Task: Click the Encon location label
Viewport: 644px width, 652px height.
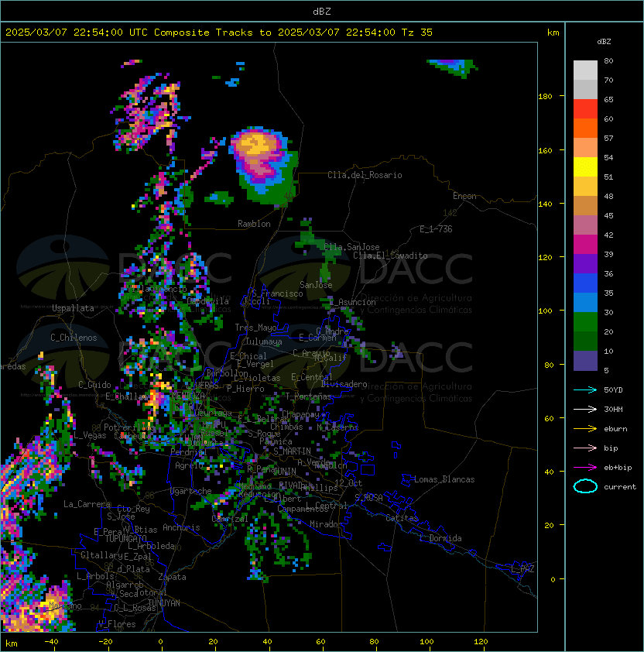Action: point(464,196)
